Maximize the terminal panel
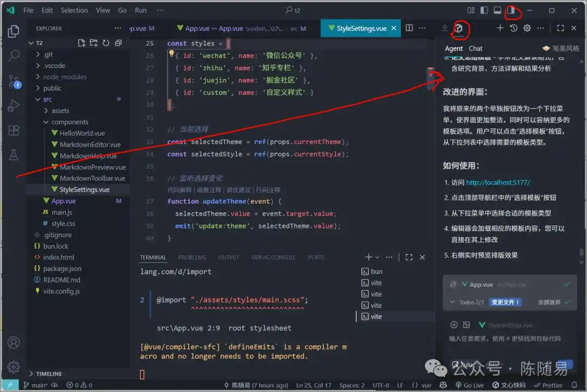This screenshot has height=392, width=587. click(409, 257)
